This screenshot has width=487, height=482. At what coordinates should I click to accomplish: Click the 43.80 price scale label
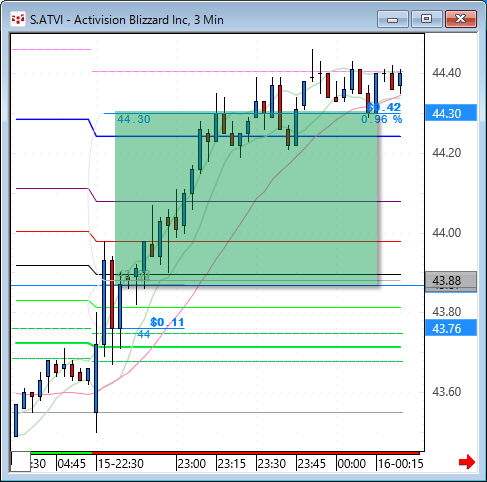(x=446, y=312)
